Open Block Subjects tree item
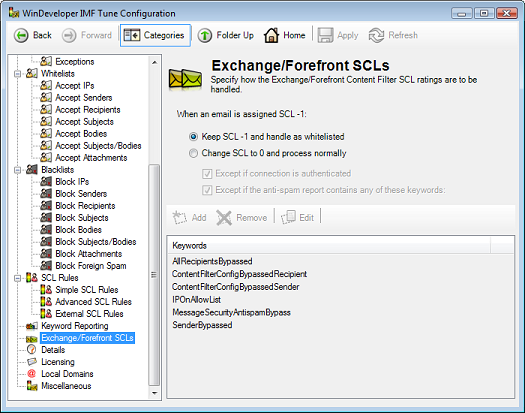This screenshot has height=413, width=525. click(82, 218)
